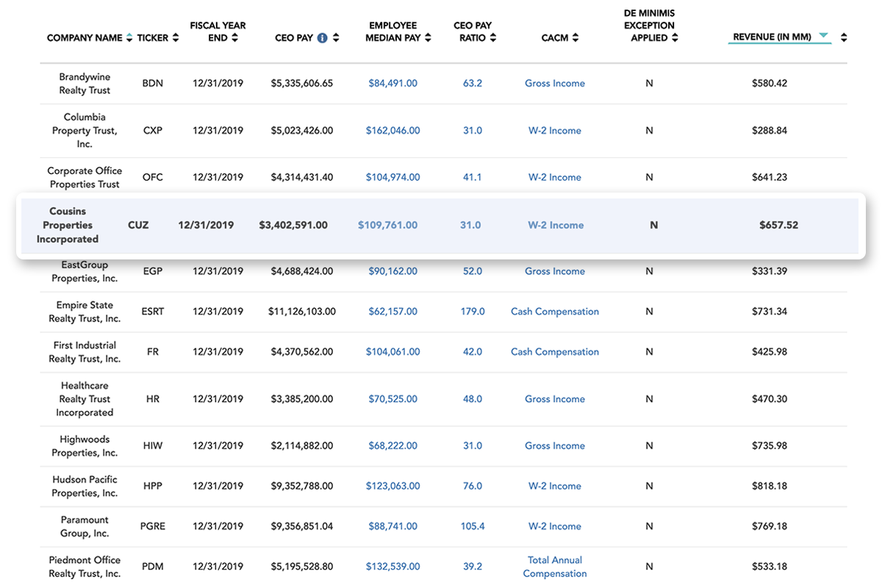Sort by Employee Median Pay arrows

428,37
